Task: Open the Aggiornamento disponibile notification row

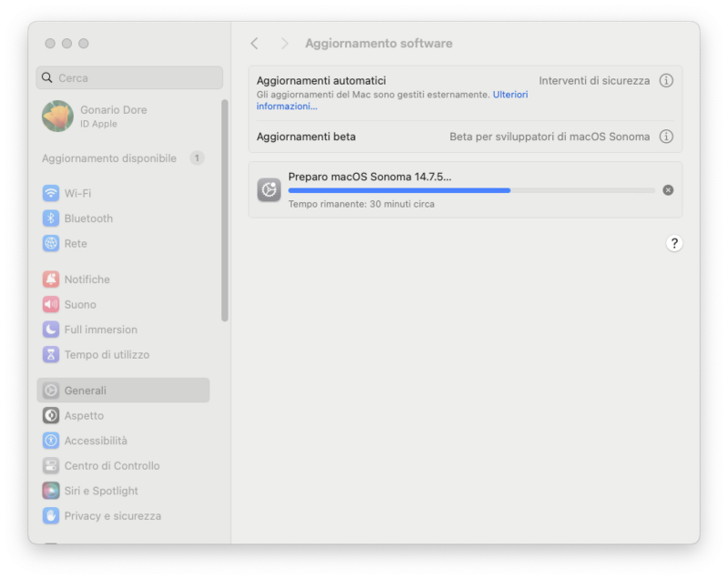Action: click(x=123, y=158)
